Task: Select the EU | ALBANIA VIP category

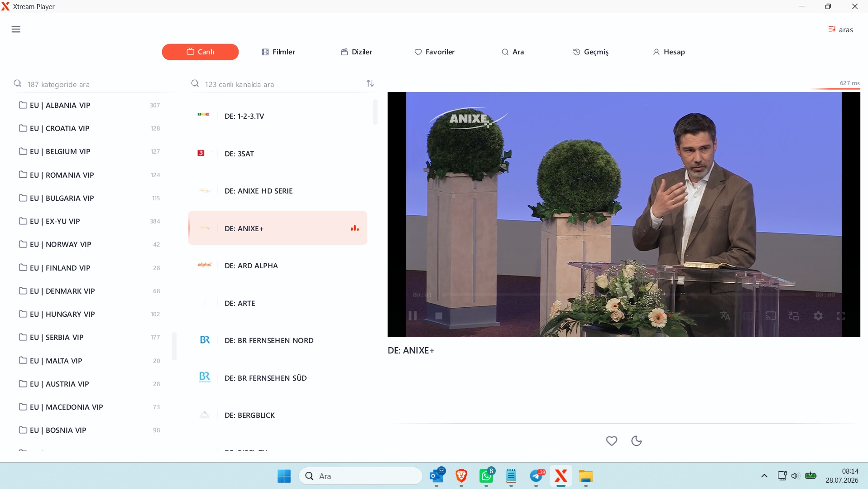Action: (90, 105)
